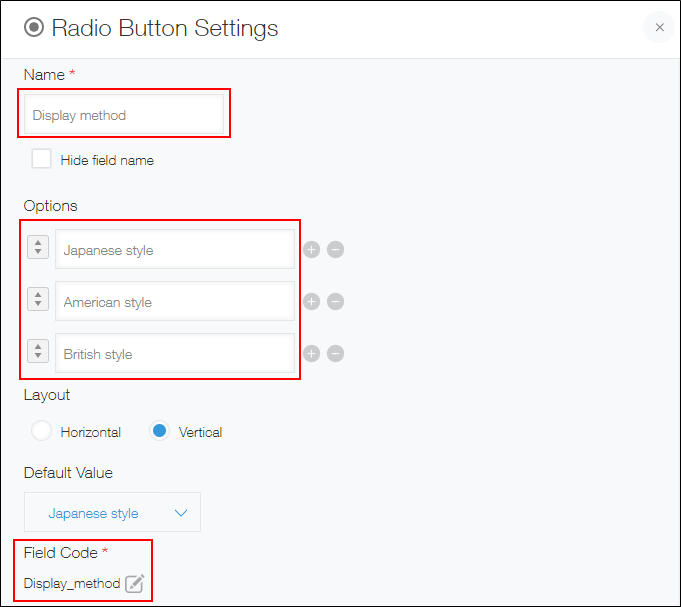The image size is (681, 607).
Task: Close the Radio Button Settings dialog
Action: pos(659,28)
